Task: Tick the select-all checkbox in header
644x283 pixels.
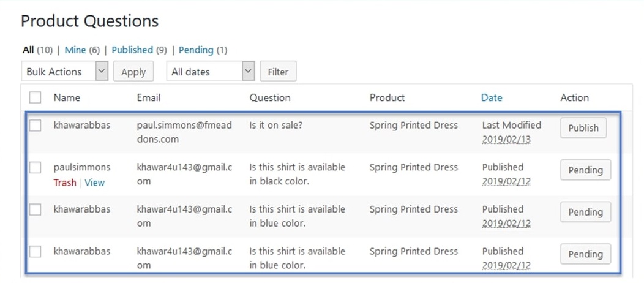Action: (36, 98)
